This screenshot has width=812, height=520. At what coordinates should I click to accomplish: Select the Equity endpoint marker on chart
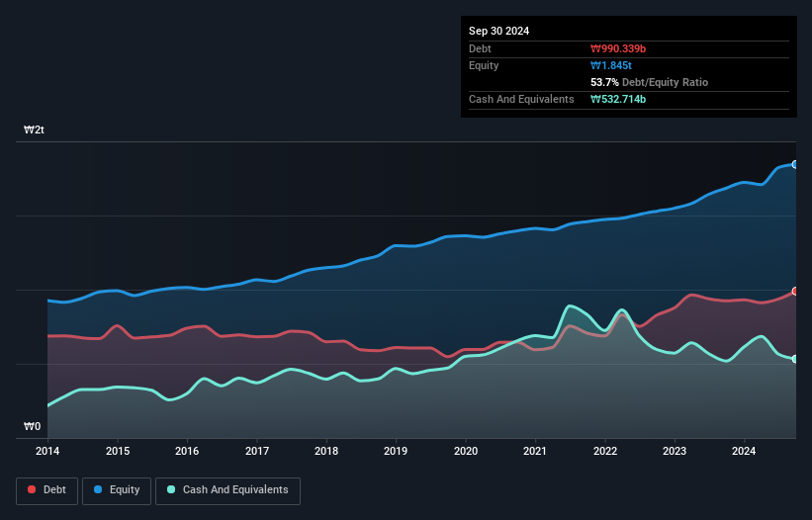(795, 164)
